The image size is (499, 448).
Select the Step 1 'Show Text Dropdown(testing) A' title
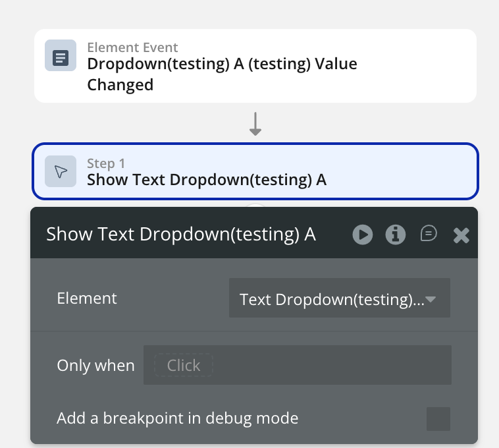pos(207,180)
